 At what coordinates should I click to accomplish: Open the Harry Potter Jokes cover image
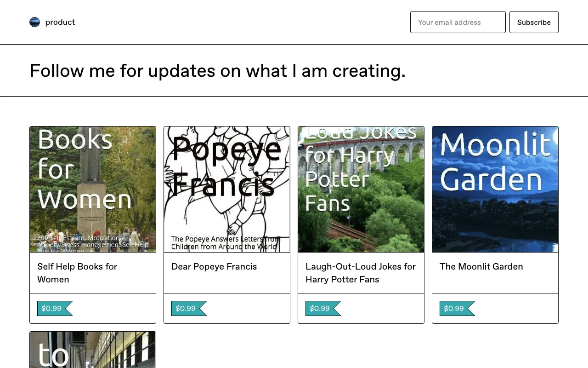click(x=361, y=189)
